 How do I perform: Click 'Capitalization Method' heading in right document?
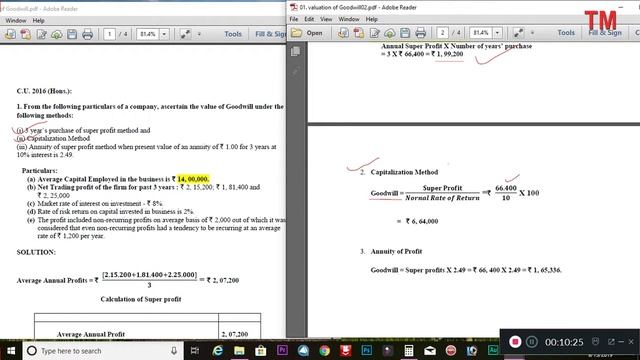[x=404, y=172]
